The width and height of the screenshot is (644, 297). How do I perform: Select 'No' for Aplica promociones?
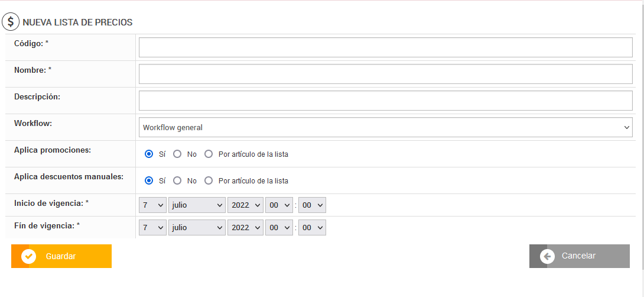(x=177, y=154)
